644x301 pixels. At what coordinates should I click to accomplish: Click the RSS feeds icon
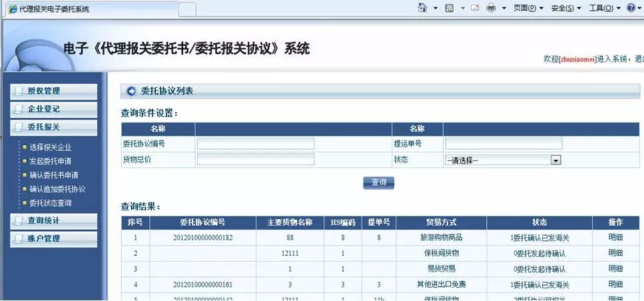pos(450,8)
